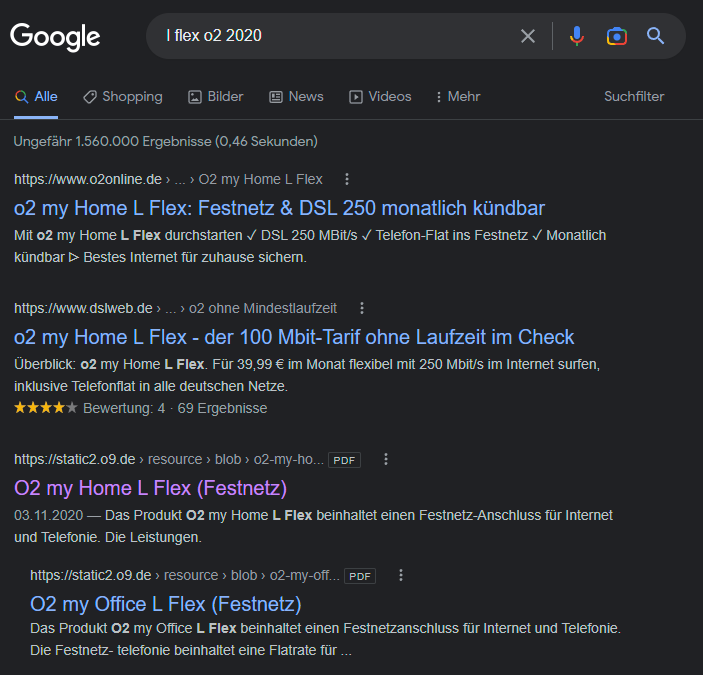Click the Shopping tag icon

[x=90, y=97]
